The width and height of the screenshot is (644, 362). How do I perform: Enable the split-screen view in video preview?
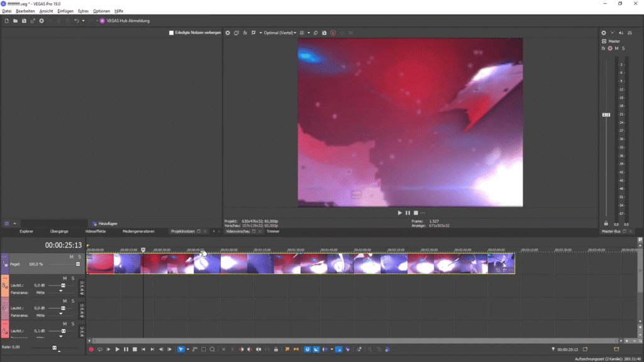[235, 32]
